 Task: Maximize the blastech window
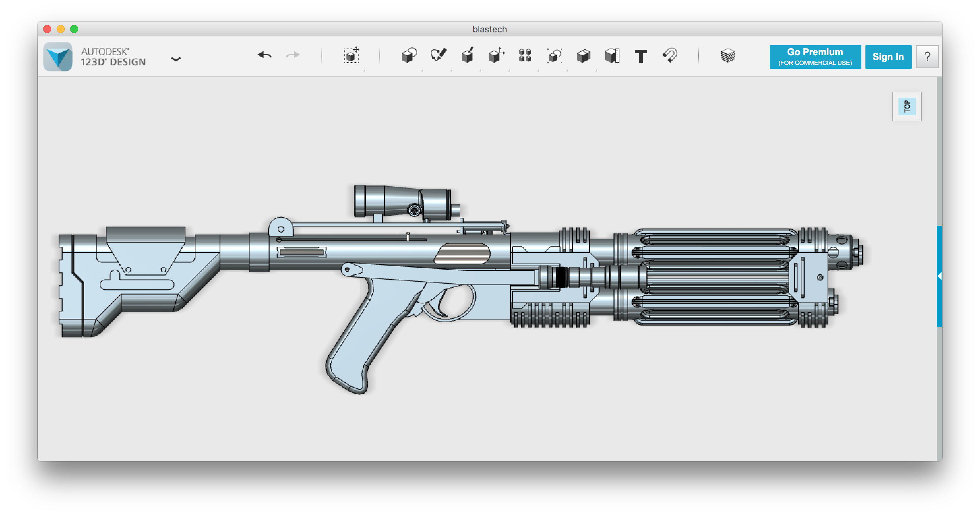click(74, 29)
